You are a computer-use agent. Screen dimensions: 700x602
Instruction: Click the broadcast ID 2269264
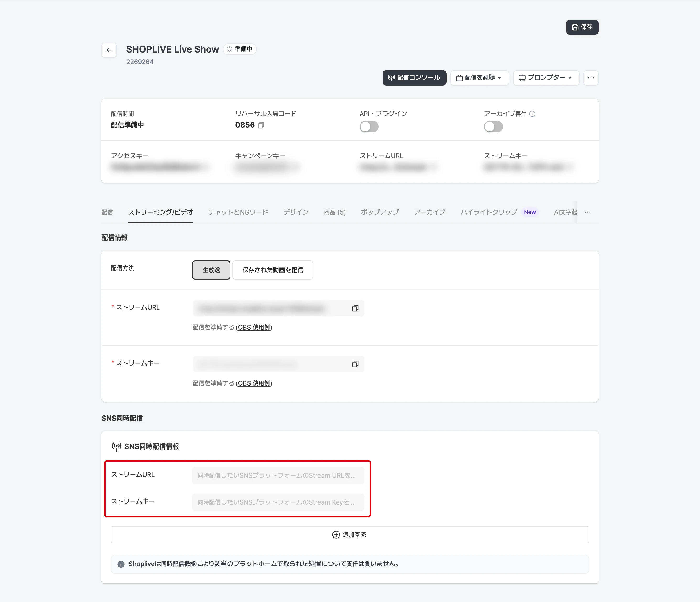coord(140,62)
